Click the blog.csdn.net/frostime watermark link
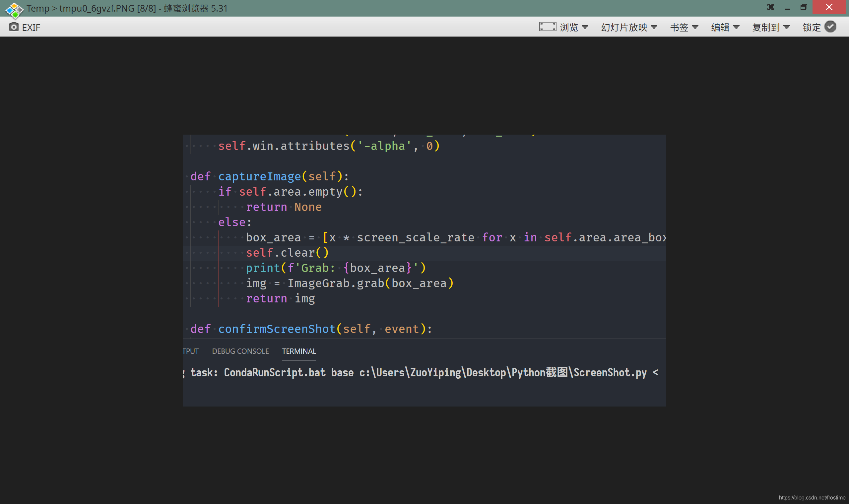The height and width of the screenshot is (504, 849). (812, 498)
